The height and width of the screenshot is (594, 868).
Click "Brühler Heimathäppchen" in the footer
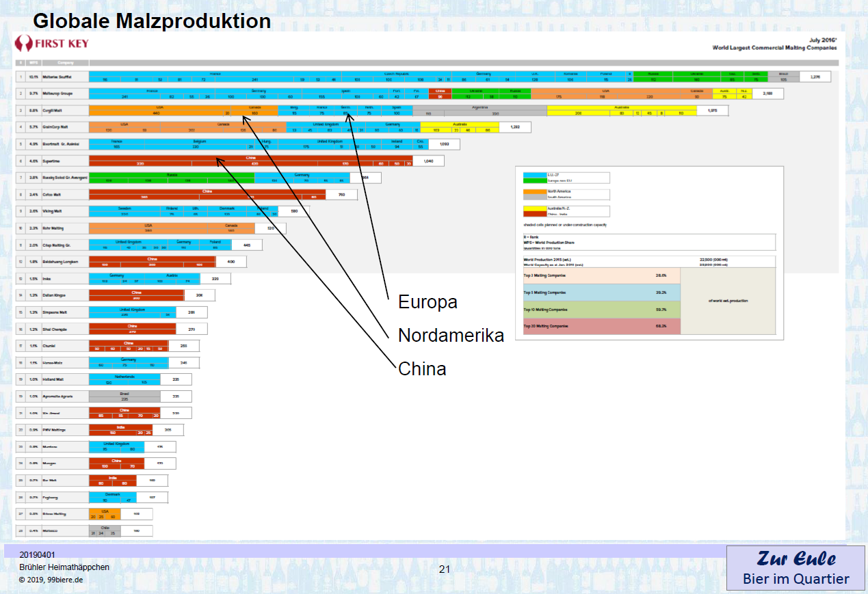point(64,567)
